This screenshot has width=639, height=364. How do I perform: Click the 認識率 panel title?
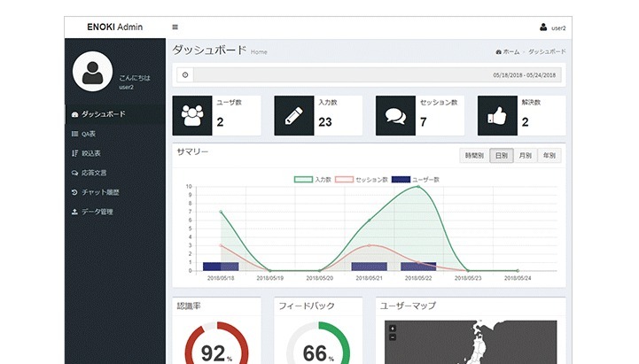point(189,306)
